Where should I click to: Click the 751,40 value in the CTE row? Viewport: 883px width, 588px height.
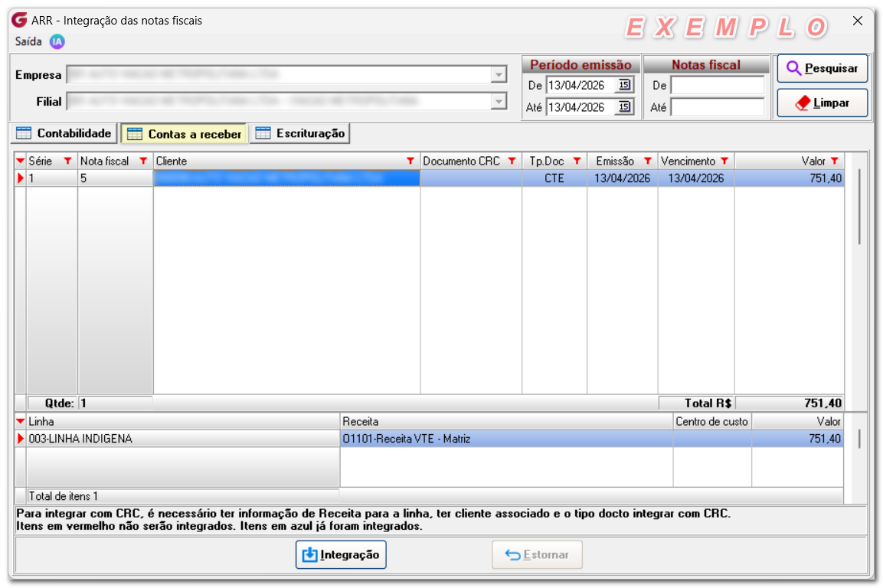[790, 178]
